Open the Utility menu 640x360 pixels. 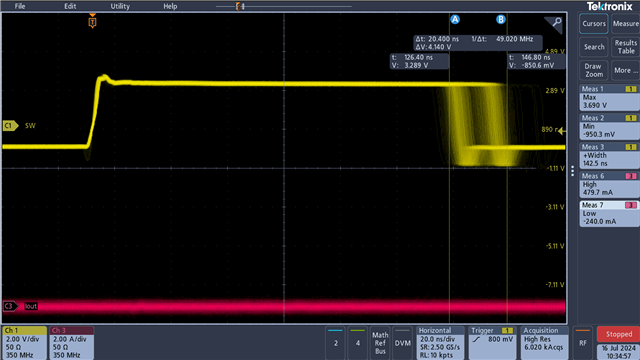(120, 6)
